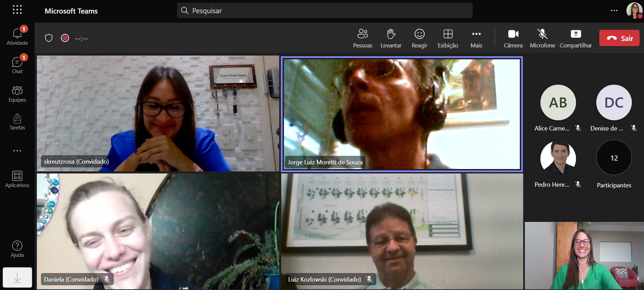644x290 pixels.
Task: Click the Pesquisar search field
Action: coord(324,11)
